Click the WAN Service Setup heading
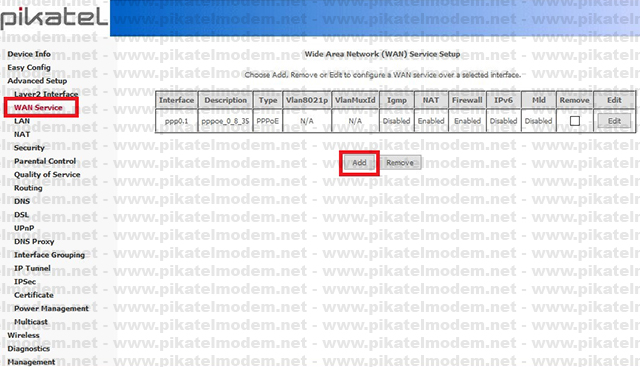This screenshot has height=367, width=640. [x=382, y=54]
